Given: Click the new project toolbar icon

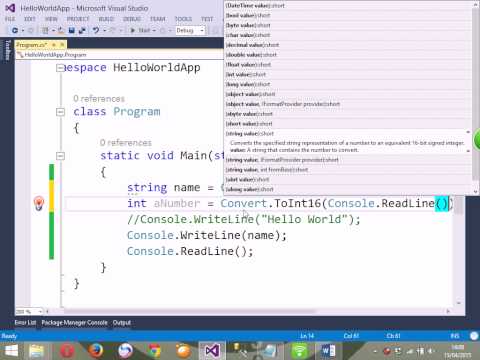Looking at the screenshot, I should (x=45, y=30).
